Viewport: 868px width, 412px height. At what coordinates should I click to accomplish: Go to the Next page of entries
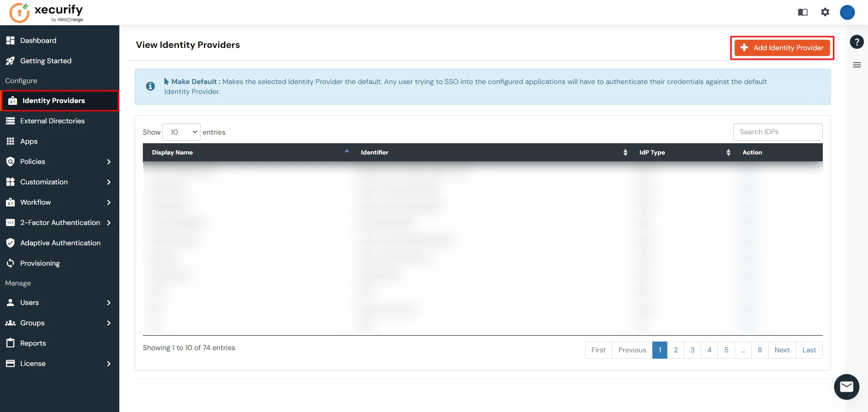coord(782,350)
